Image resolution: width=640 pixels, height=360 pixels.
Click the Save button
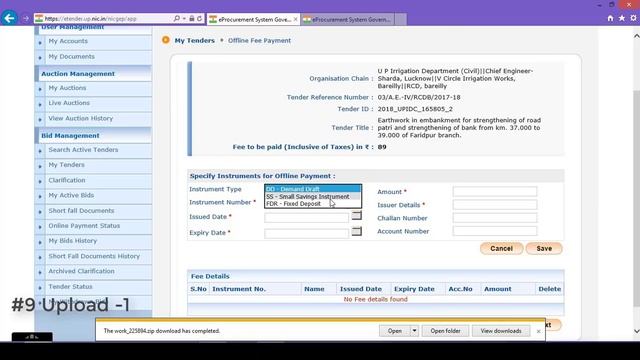tap(544, 248)
